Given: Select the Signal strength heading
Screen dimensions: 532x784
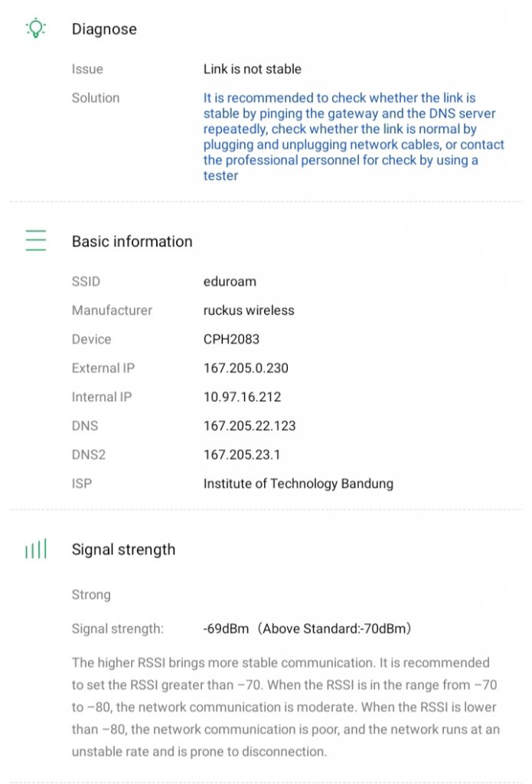Looking at the screenshot, I should click(123, 549).
